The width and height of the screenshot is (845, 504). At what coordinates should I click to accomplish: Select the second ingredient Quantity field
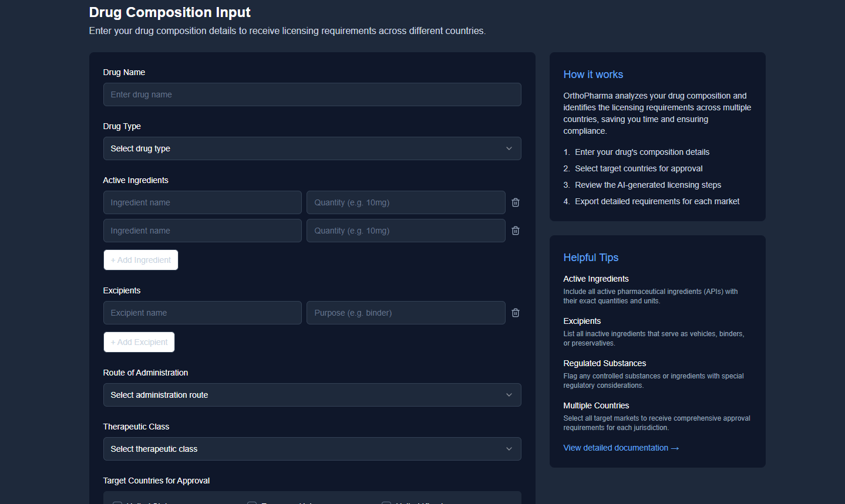[405, 231]
